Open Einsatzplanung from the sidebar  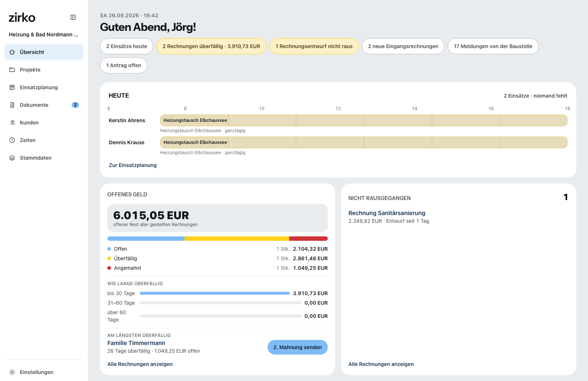(44, 87)
